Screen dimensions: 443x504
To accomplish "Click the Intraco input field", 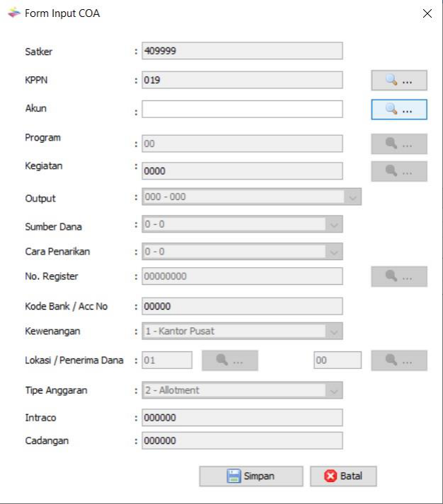I will (242, 418).
